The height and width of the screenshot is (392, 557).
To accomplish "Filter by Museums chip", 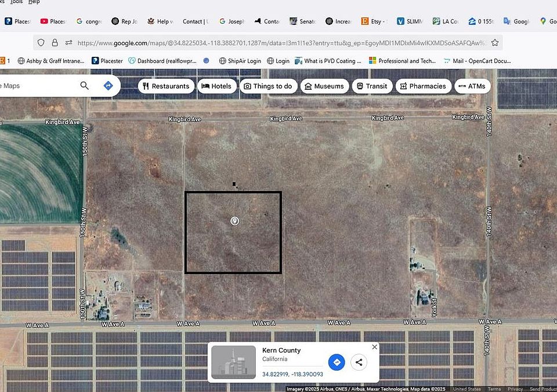I will pyautogui.click(x=325, y=86).
